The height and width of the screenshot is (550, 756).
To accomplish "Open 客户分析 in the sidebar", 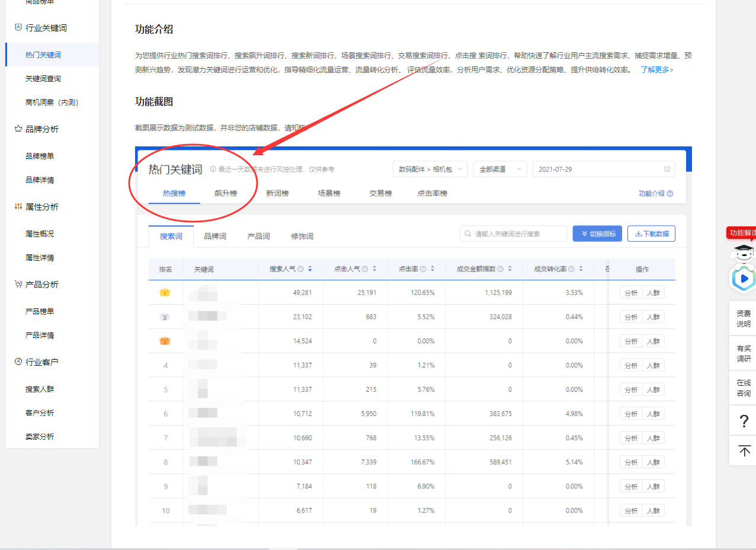I will [40, 412].
